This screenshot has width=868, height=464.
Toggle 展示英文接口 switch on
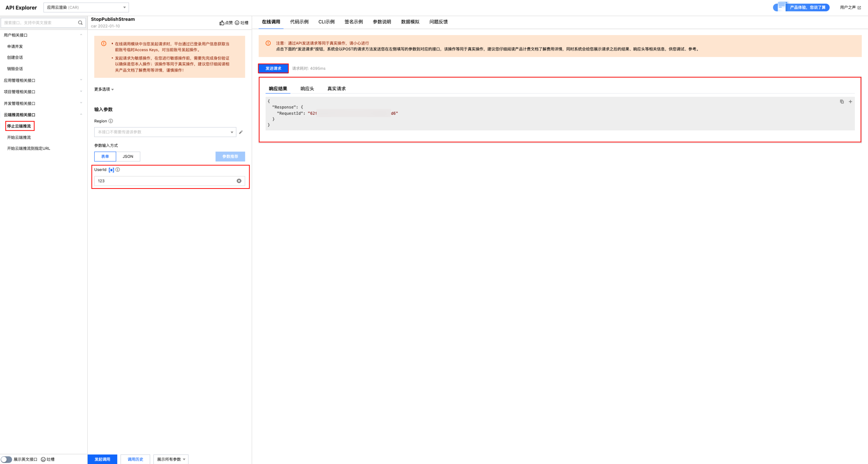click(x=6, y=459)
